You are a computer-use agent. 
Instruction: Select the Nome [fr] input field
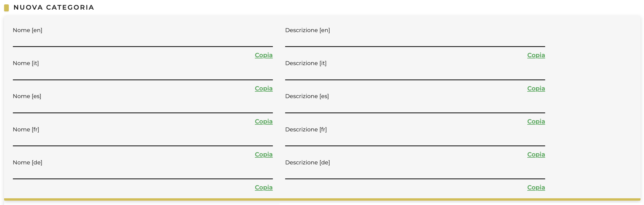pyautogui.click(x=143, y=140)
